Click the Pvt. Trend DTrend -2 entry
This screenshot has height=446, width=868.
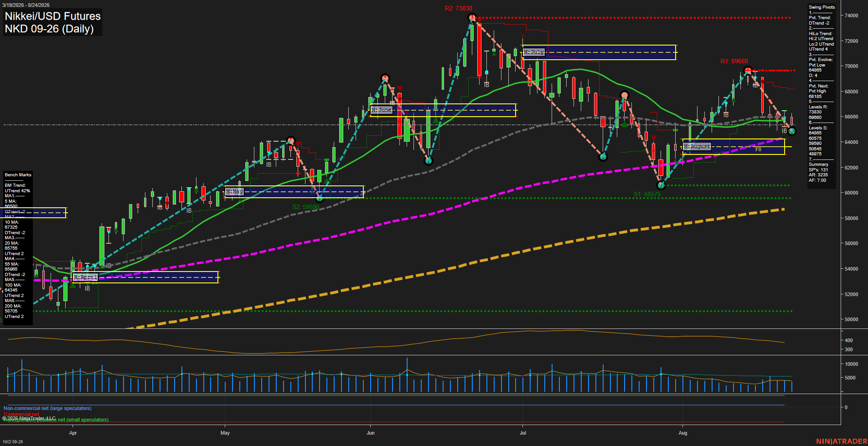(x=820, y=21)
